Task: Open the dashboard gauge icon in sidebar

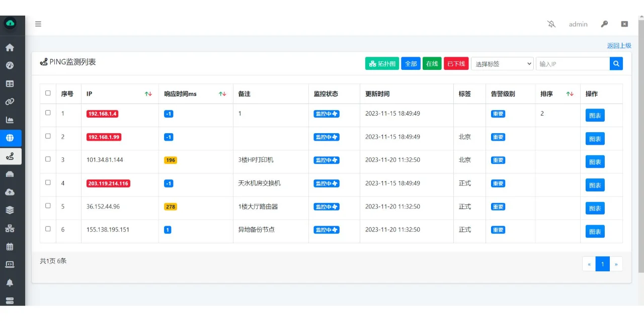Action: point(11,65)
